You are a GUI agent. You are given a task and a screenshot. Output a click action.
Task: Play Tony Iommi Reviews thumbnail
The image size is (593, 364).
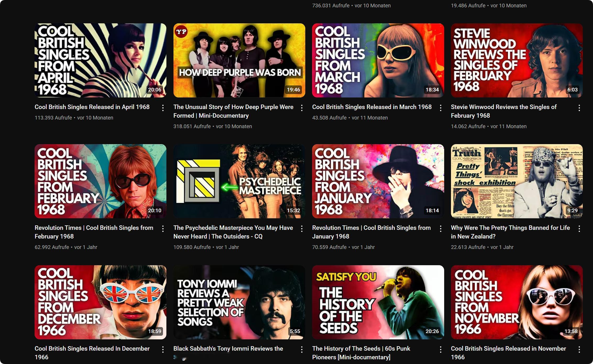[239, 302]
